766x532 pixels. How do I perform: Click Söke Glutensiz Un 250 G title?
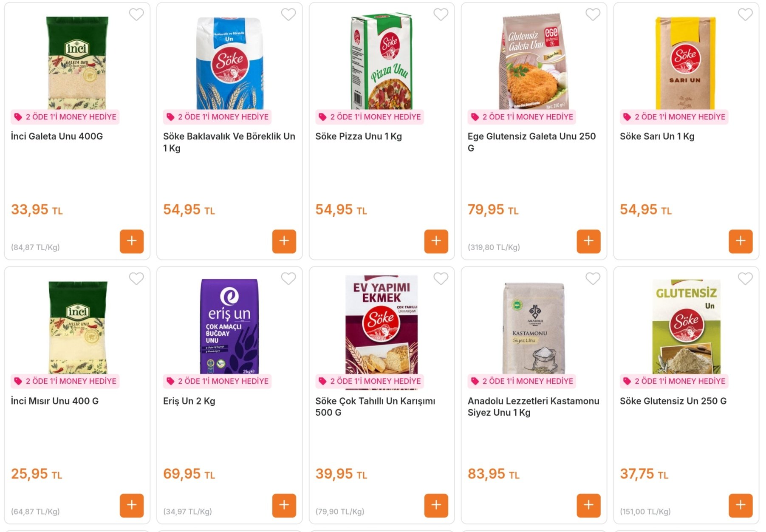tap(673, 401)
